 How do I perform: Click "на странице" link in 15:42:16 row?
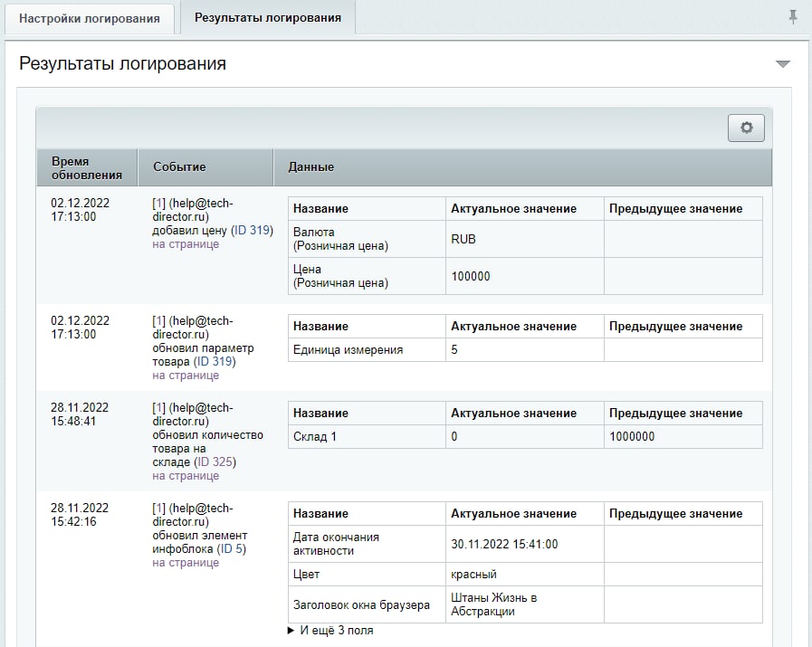186,563
